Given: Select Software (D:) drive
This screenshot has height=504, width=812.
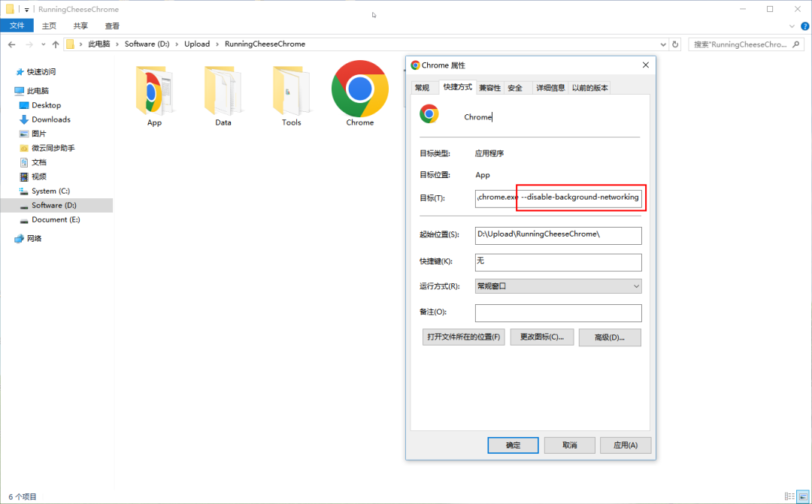Looking at the screenshot, I should click(54, 205).
